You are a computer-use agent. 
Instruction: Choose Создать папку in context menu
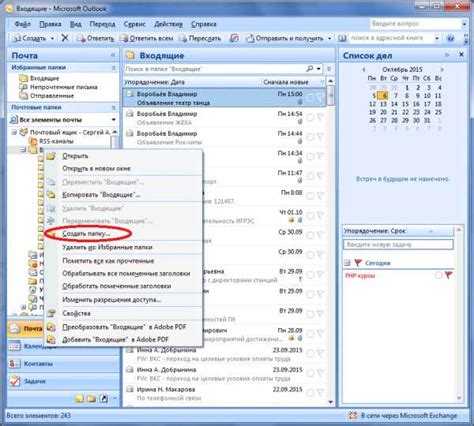[86, 234]
